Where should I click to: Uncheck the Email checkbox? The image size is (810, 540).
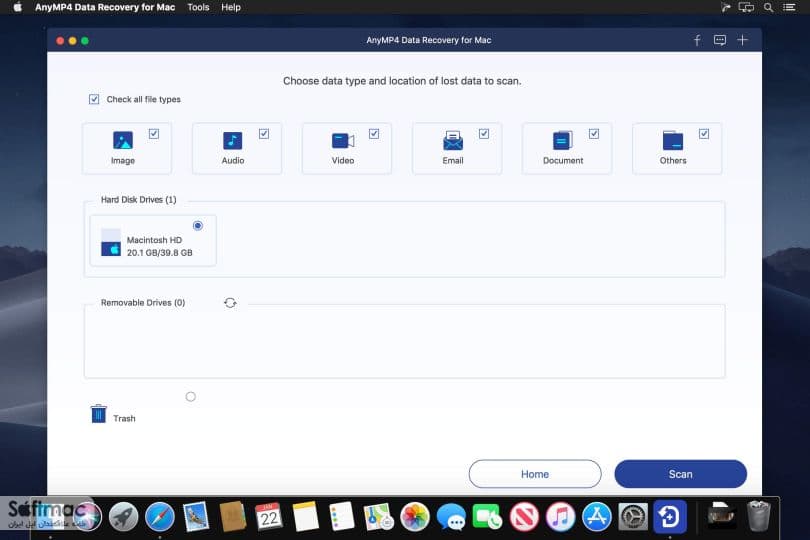(484, 134)
